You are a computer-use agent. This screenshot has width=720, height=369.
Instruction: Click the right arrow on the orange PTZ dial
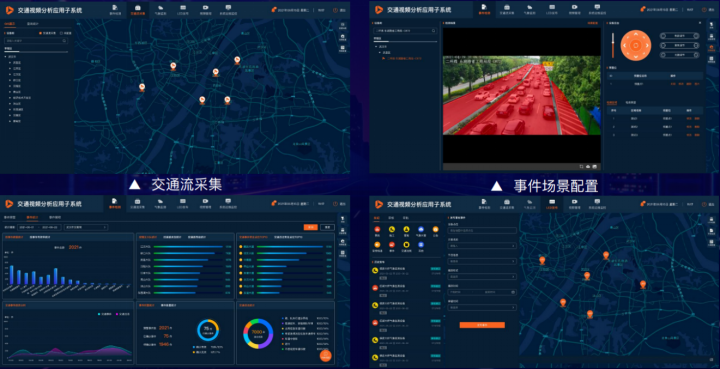pos(647,45)
